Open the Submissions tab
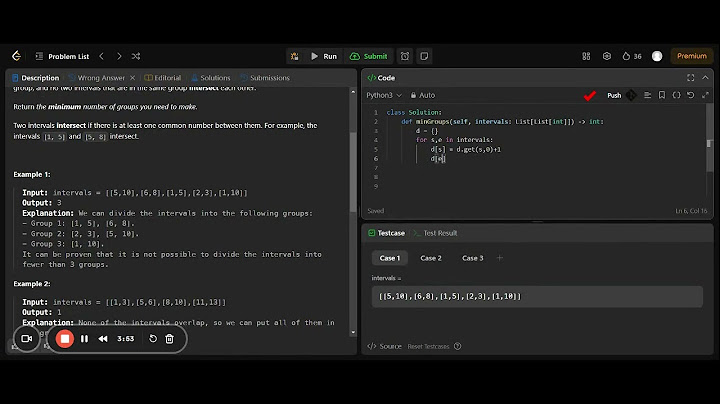Screen dimensions: 720x404 pos(265,78)
